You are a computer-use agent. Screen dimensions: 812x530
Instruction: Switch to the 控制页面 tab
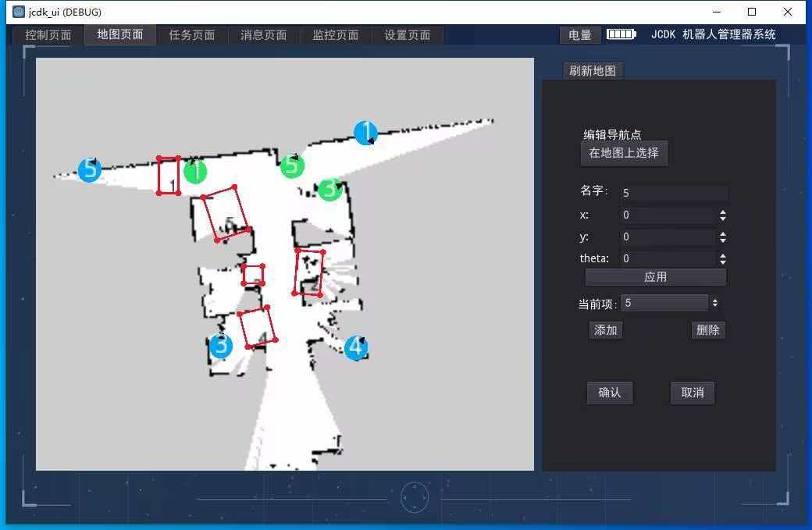pos(48,35)
